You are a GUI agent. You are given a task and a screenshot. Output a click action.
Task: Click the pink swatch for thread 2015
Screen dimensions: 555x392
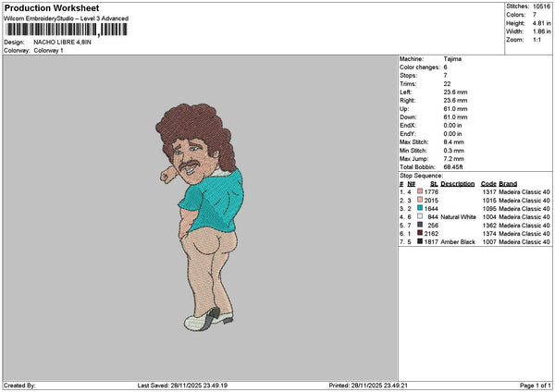[420, 200]
